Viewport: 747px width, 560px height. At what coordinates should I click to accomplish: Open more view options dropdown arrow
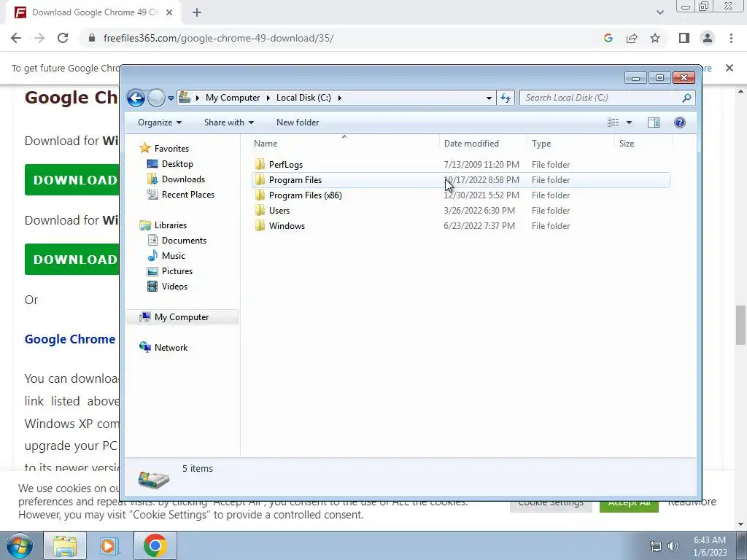(629, 122)
